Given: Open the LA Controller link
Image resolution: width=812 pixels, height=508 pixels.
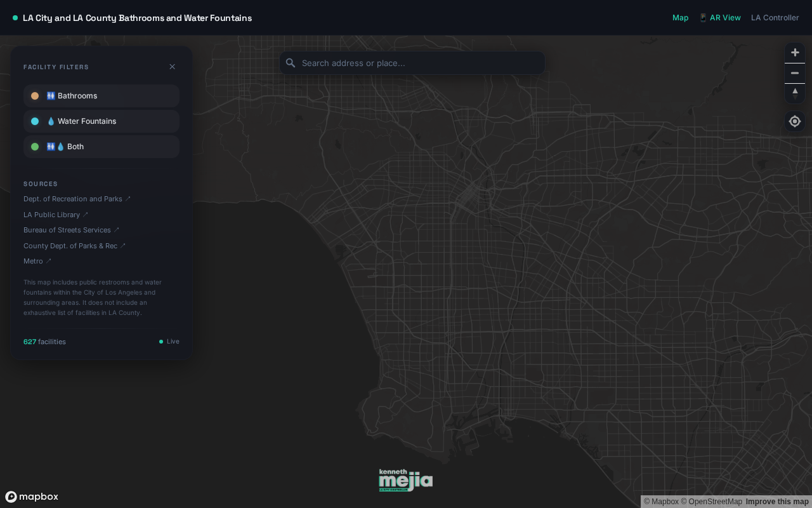Looking at the screenshot, I should (775, 18).
